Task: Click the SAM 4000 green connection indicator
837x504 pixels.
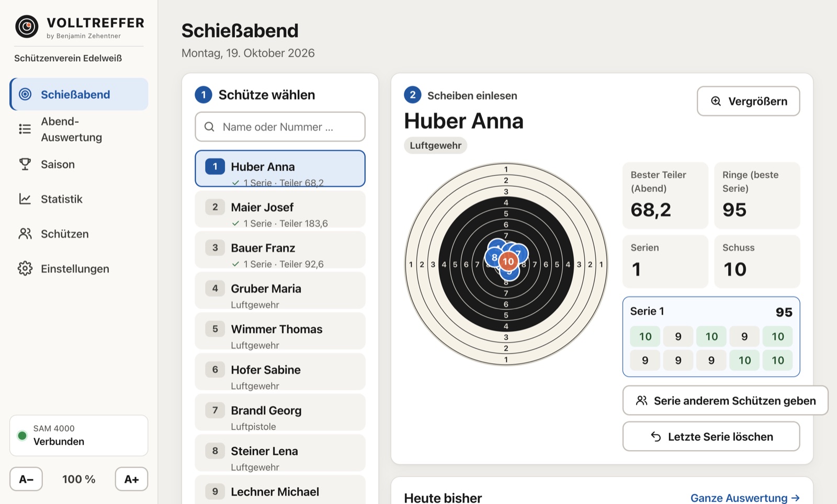Action: point(22,436)
